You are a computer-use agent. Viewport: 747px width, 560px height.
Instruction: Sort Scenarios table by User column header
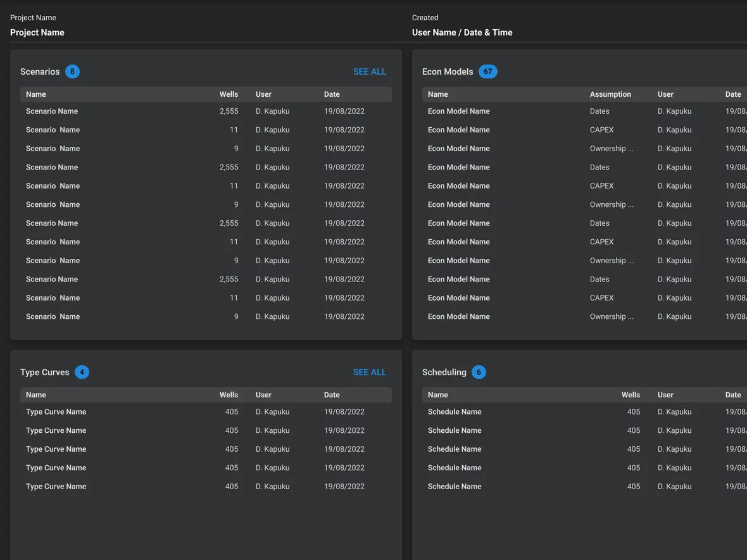point(263,94)
